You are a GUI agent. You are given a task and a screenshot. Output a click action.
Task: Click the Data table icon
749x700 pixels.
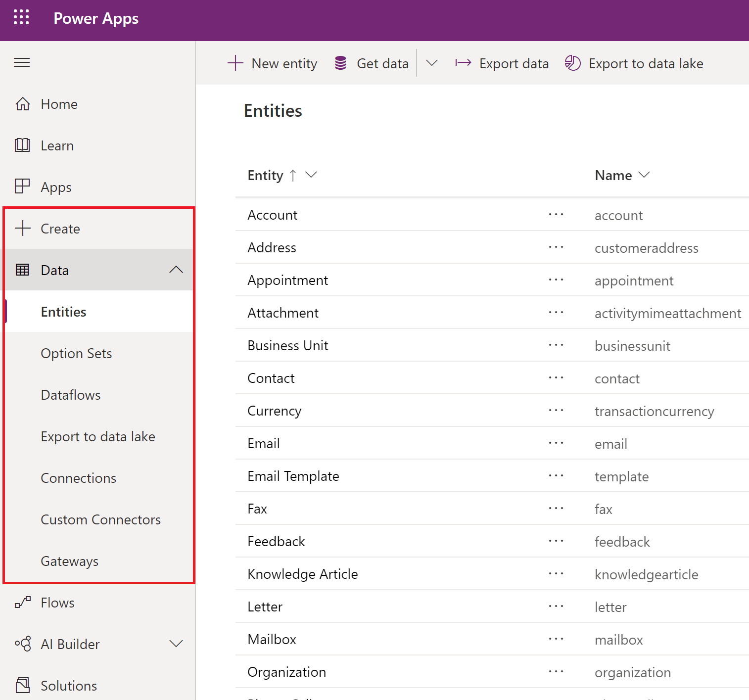click(22, 270)
